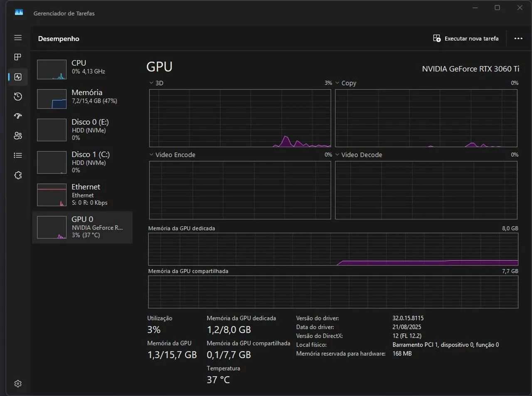532x396 pixels.
Task: Open the Services puzzle icon page
Action: pyautogui.click(x=18, y=175)
